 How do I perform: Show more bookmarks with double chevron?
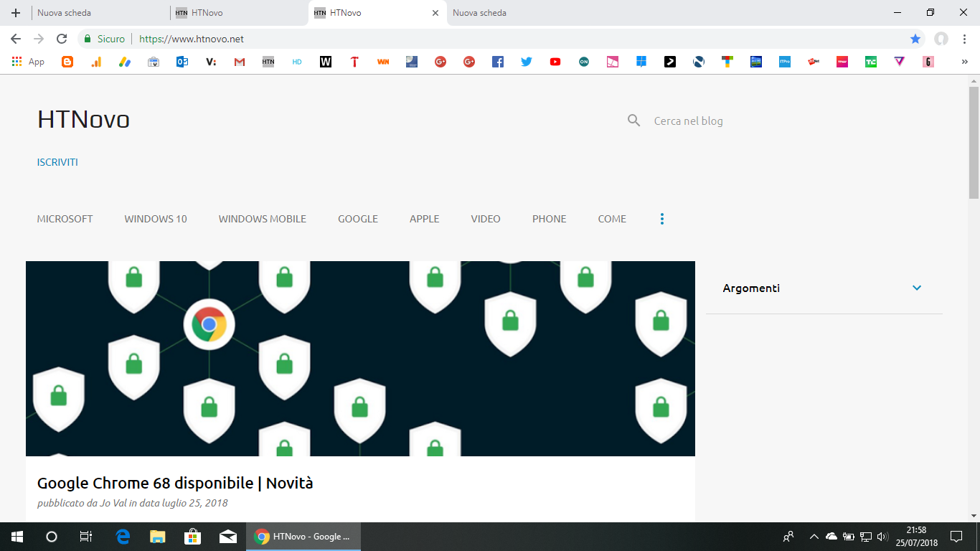coord(965,62)
